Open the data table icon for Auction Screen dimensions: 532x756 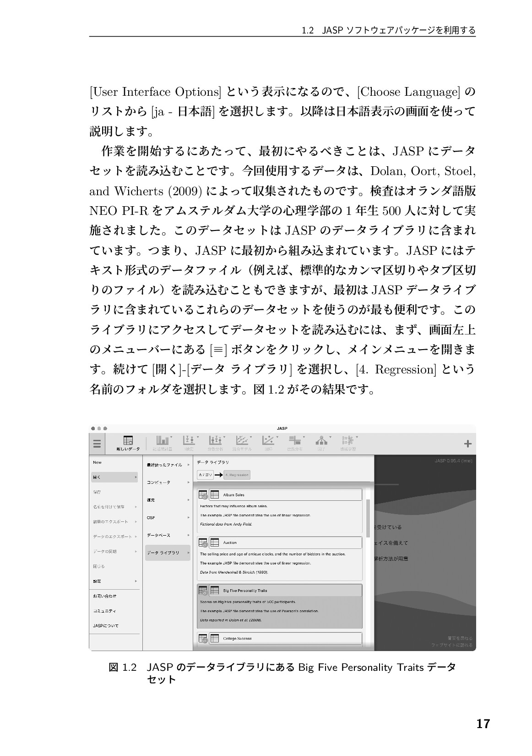pos(214,542)
